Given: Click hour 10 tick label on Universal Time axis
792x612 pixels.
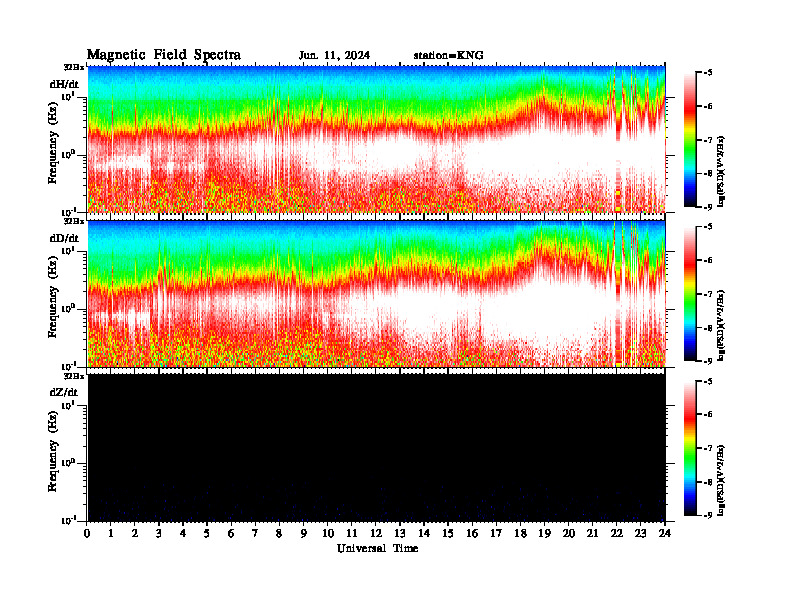Looking at the screenshot, I should (x=327, y=534).
